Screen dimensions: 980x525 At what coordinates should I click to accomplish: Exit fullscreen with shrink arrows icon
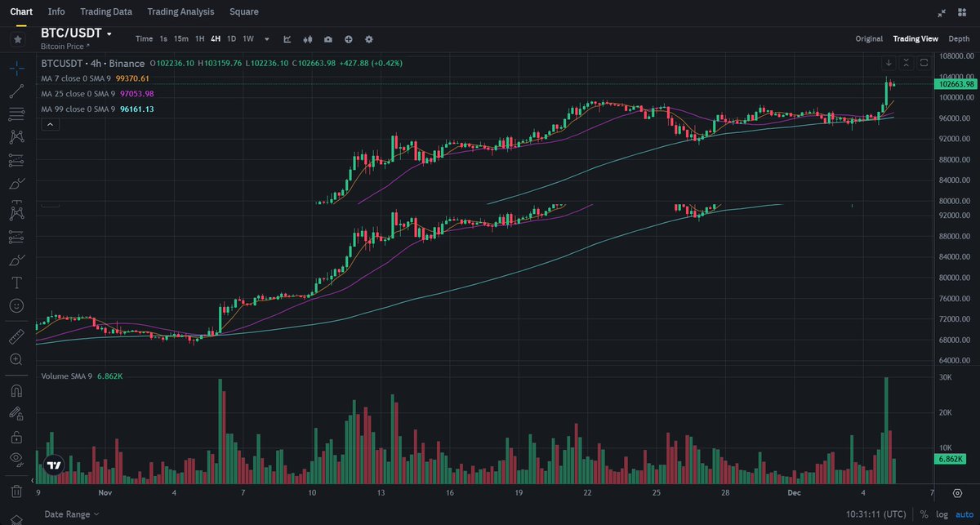942,12
